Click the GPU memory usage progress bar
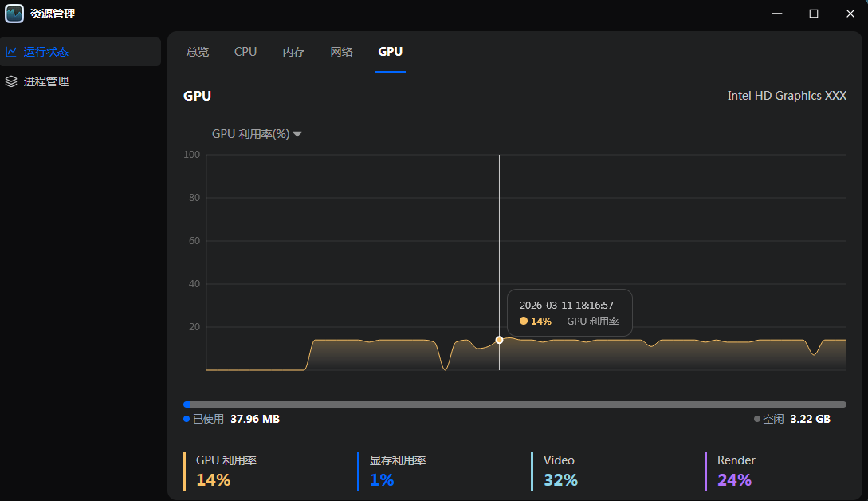Image resolution: width=868 pixels, height=501 pixels. tap(515, 404)
